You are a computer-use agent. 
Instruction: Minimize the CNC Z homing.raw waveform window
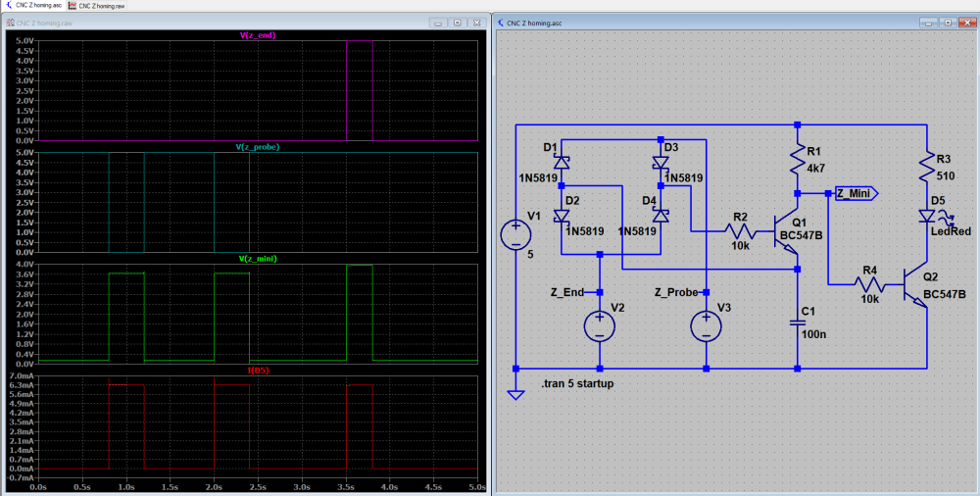click(x=438, y=23)
